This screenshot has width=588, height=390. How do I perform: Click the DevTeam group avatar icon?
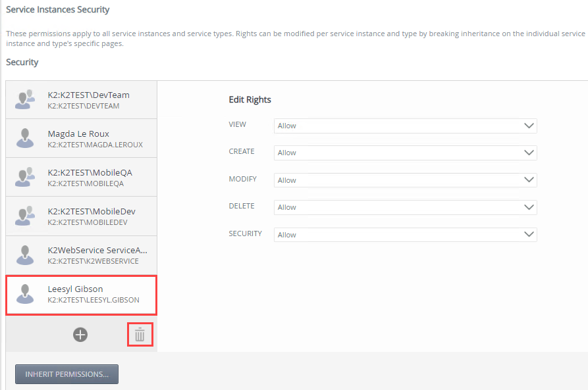pyautogui.click(x=26, y=99)
